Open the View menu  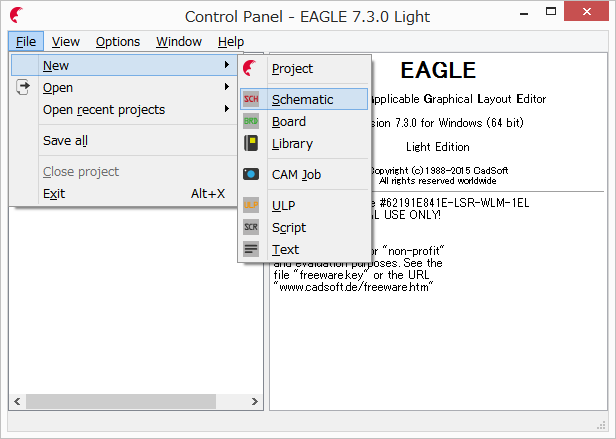pyautogui.click(x=66, y=41)
